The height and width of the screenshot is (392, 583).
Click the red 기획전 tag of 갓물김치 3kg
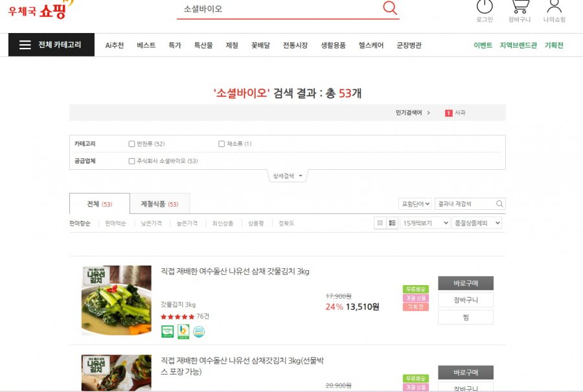coord(416,307)
